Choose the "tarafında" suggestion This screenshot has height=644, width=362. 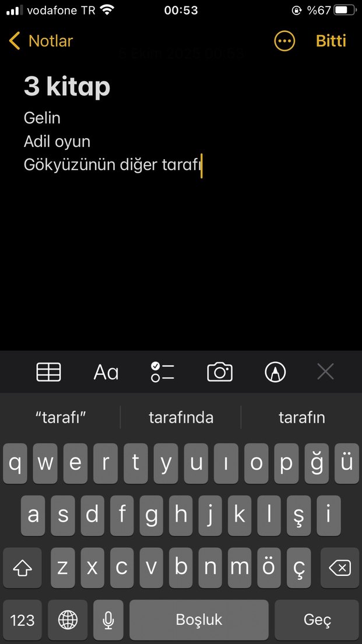pyautogui.click(x=181, y=417)
